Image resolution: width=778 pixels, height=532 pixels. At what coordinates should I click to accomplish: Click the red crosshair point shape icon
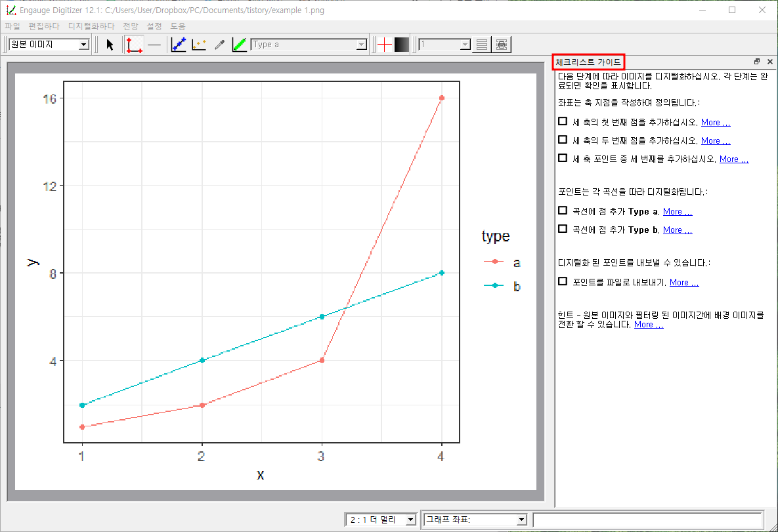(385, 45)
